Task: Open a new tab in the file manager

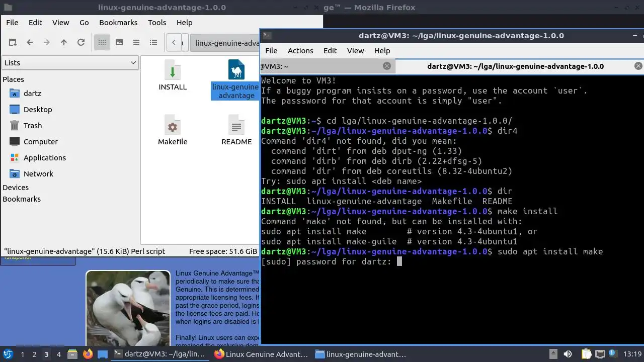Action: click(13, 43)
